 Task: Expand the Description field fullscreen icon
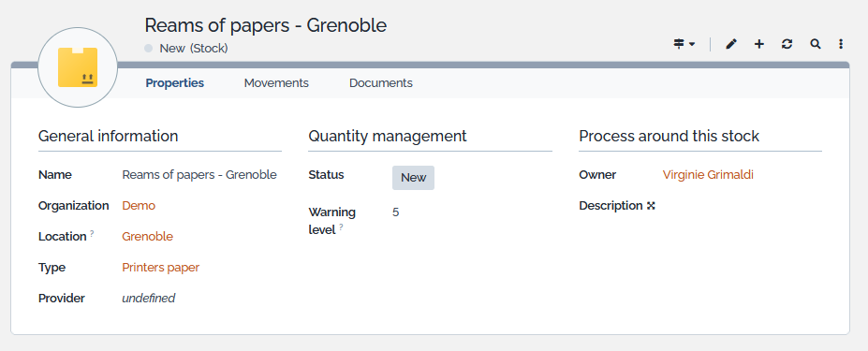(651, 206)
